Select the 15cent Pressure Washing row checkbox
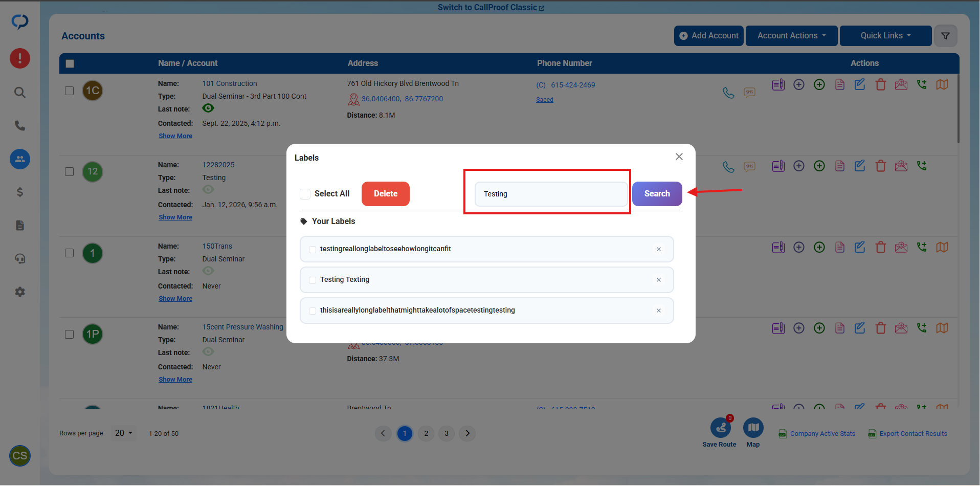The image size is (980, 486). coord(70,335)
